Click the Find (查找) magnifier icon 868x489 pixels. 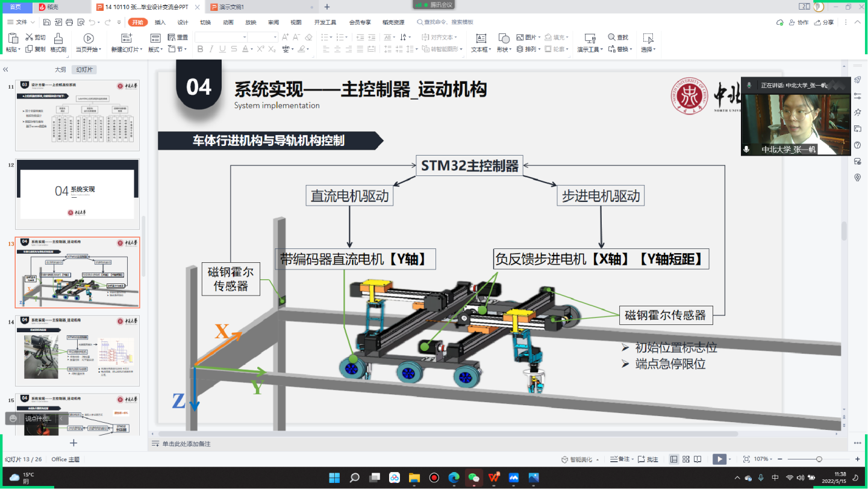611,37
